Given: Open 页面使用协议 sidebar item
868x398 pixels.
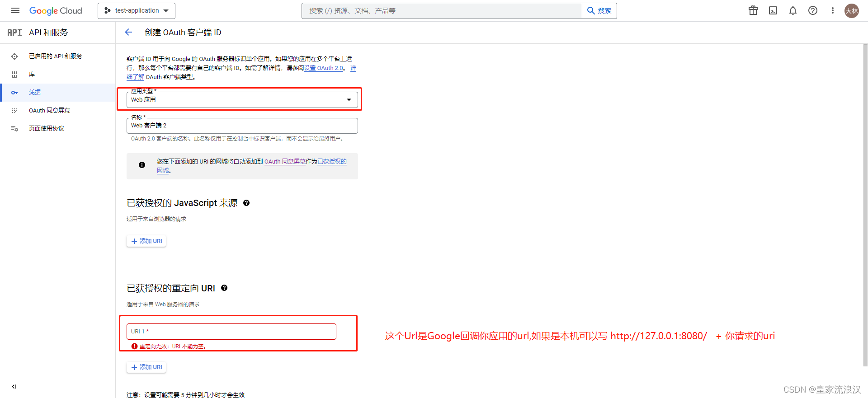Looking at the screenshot, I should tap(47, 128).
